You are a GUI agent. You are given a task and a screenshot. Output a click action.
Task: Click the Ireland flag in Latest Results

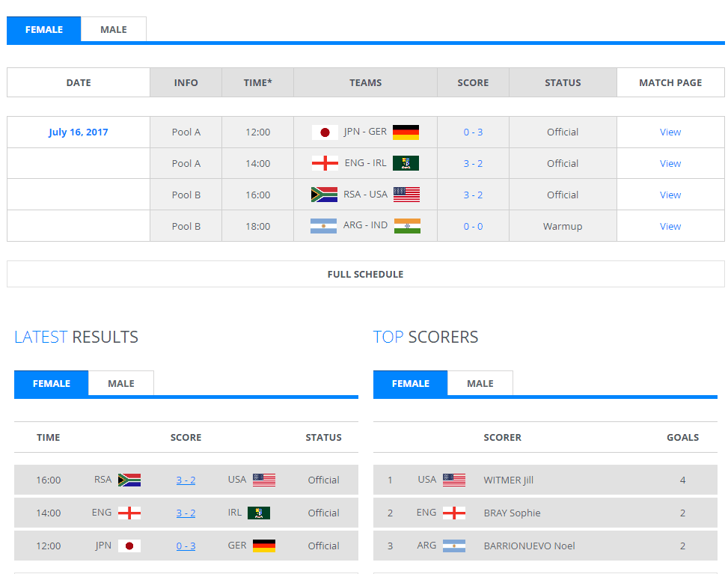pyautogui.click(x=258, y=513)
